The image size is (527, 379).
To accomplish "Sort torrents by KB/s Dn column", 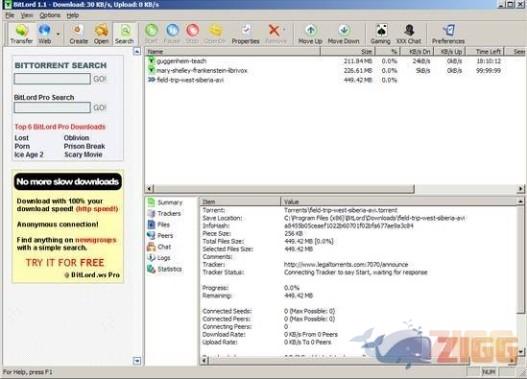I will point(417,51).
